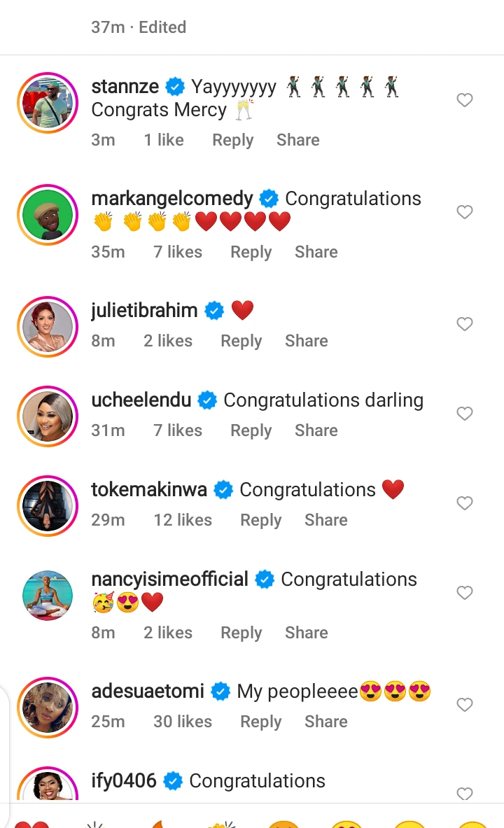This screenshot has width=504, height=828.
Task: View the 12 likes on tokemakinwa's comment
Action: pos(182,520)
